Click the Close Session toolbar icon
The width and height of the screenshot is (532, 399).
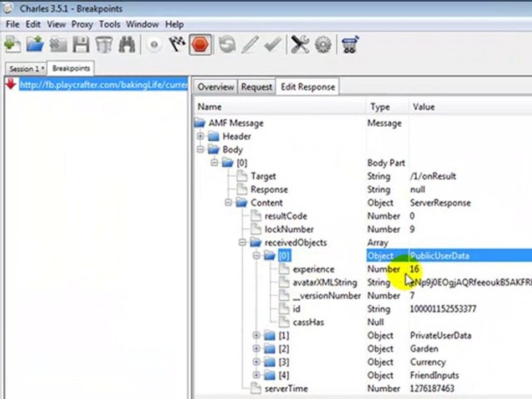(x=58, y=44)
